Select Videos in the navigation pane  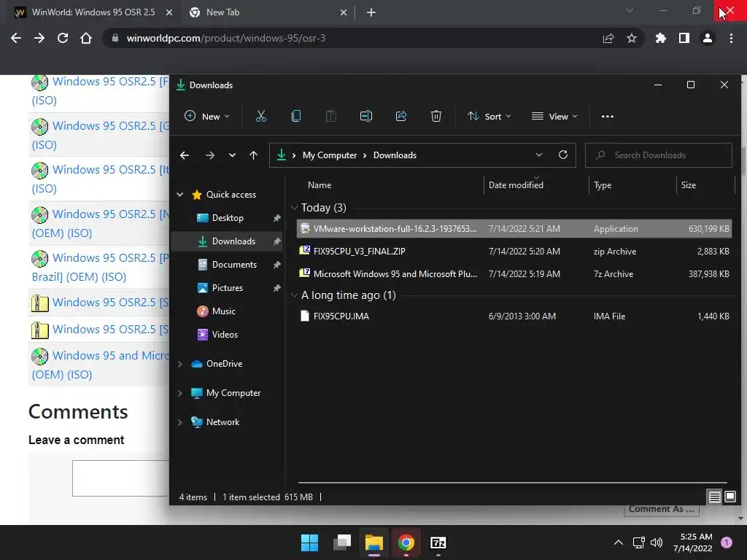(x=225, y=334)
